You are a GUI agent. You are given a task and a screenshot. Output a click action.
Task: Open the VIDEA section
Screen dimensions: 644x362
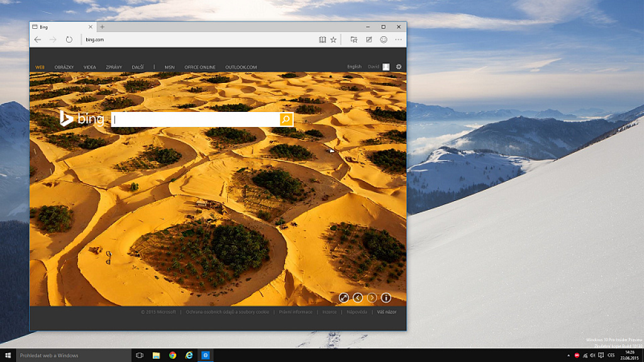(x=89, y=67)
